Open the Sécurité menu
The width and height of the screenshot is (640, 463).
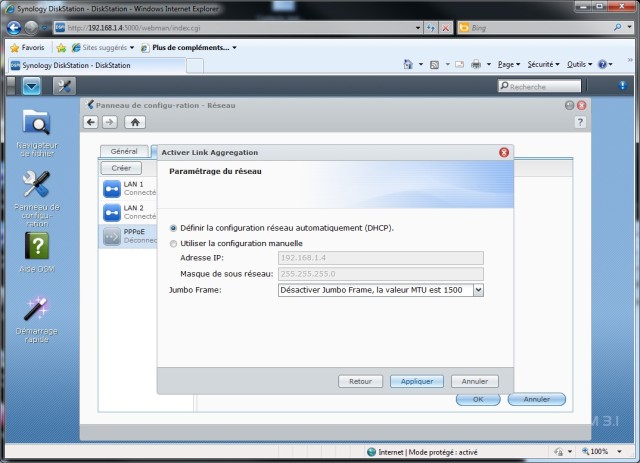[543, 64]
